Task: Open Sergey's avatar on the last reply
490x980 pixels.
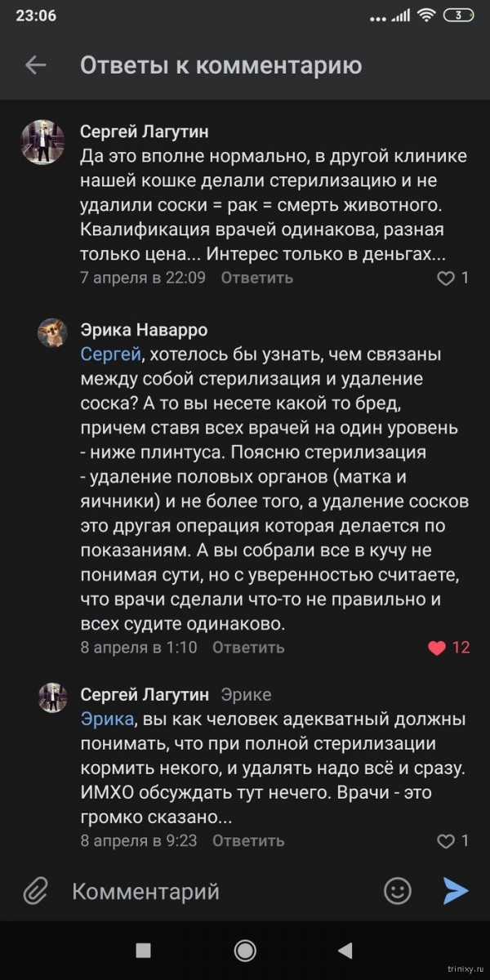Action: click(x=52, y=698)
